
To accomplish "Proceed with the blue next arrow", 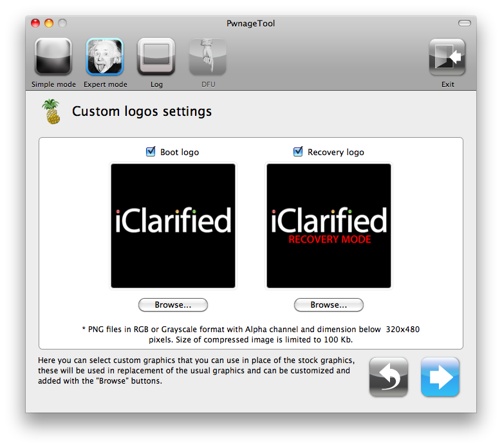I will coord(440,377).
